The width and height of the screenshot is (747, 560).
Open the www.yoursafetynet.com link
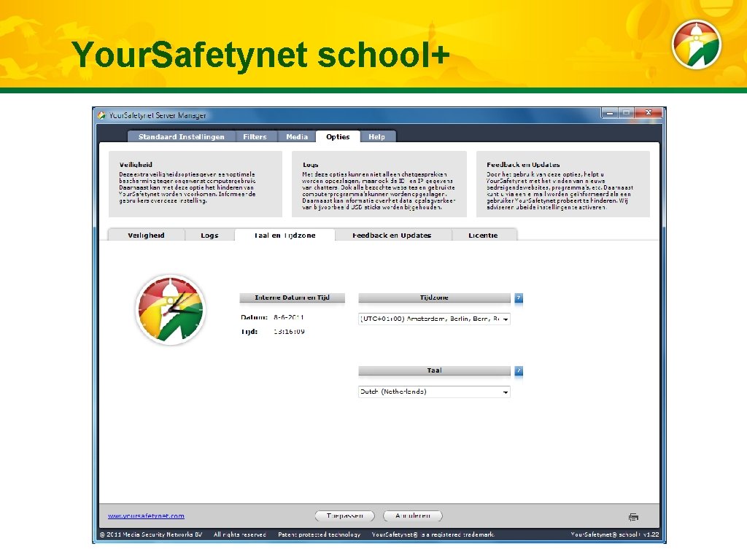tap(146, 516)
